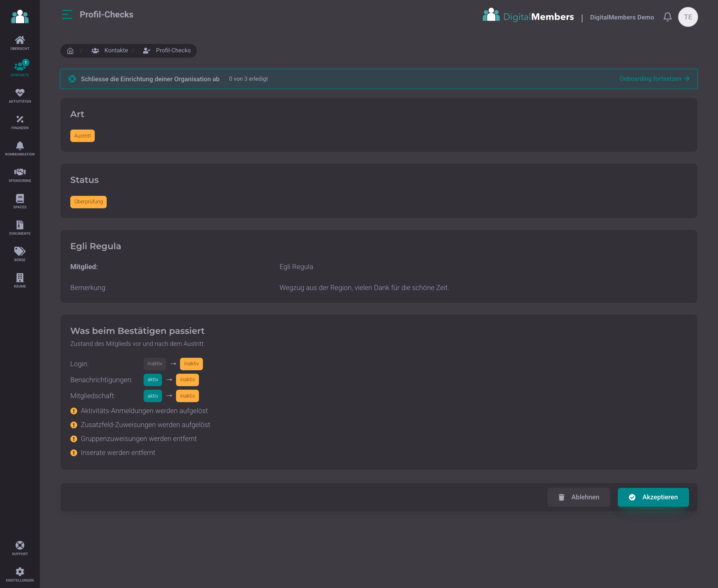
Task: Go to Finanzen percent icon
Action: click(x=20, y=119)
